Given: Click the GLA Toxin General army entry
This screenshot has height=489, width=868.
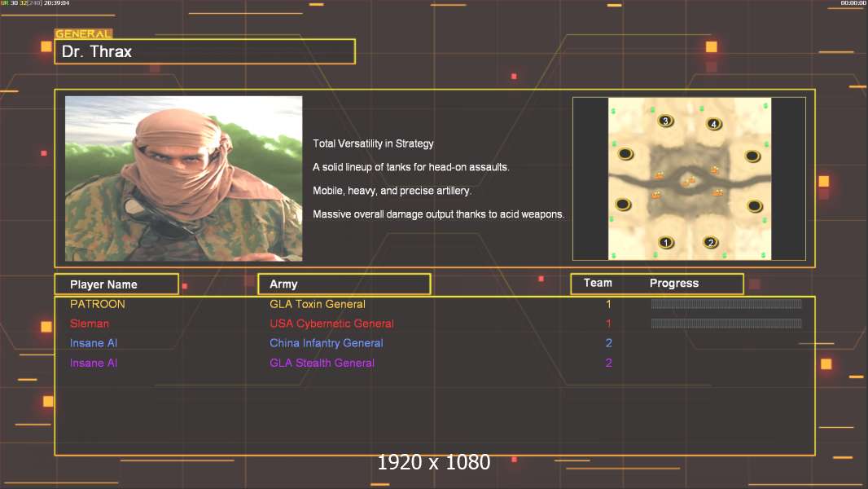Looking at the screenshot, I should (318, 304).
